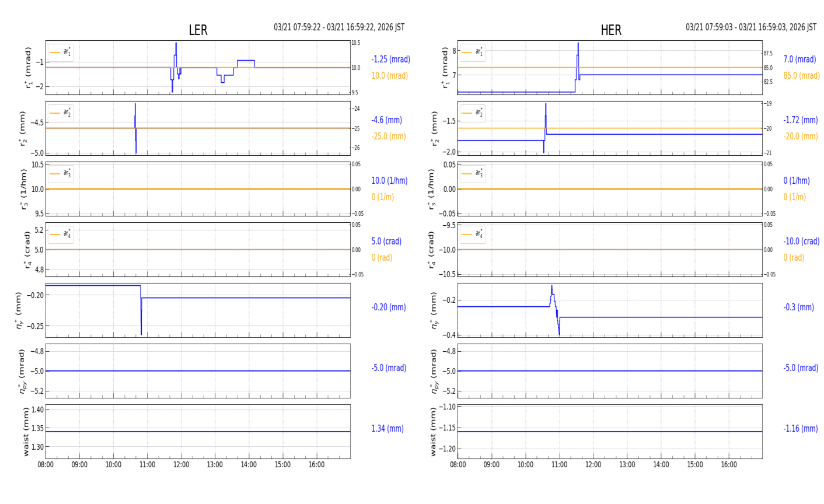This screenshot has width=824, height=504.
Task: Select the HER orange value -20.0 (mm)
Action: tap(800, 136)
